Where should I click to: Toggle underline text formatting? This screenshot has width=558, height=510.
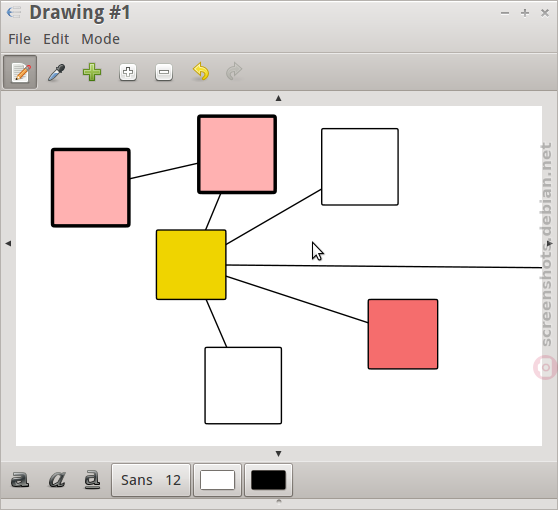[x=92, y=480]
